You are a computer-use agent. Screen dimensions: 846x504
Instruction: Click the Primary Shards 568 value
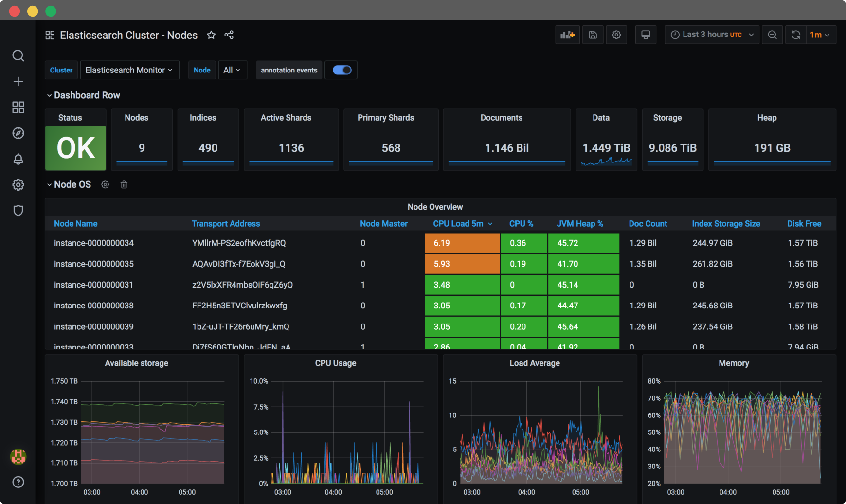click(x=391, y=148)
